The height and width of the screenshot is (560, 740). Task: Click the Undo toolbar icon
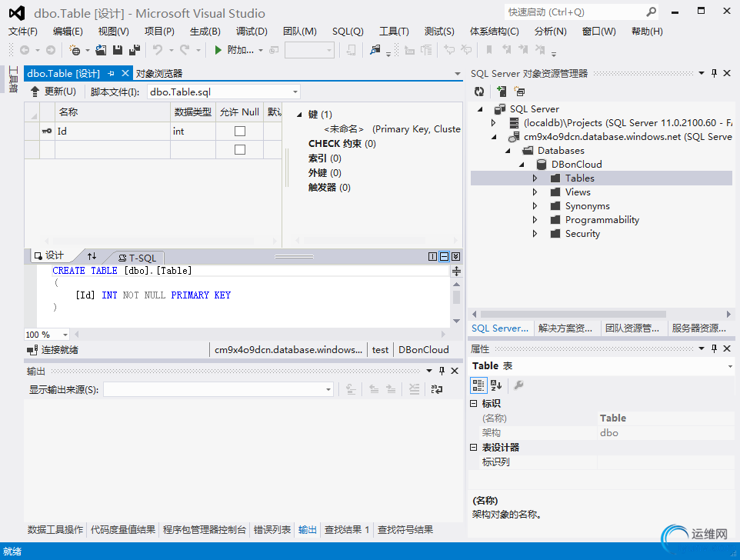coord(158,50)
